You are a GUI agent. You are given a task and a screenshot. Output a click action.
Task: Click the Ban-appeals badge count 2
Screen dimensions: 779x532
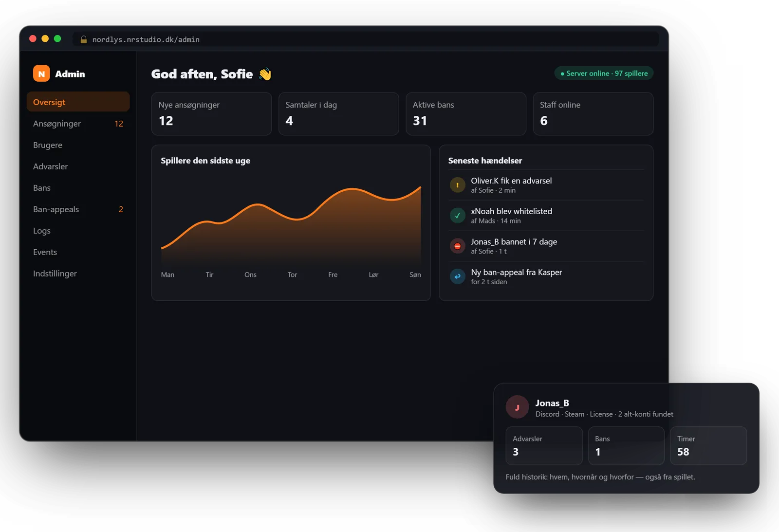pyautogui.click(x=121, y=209)
